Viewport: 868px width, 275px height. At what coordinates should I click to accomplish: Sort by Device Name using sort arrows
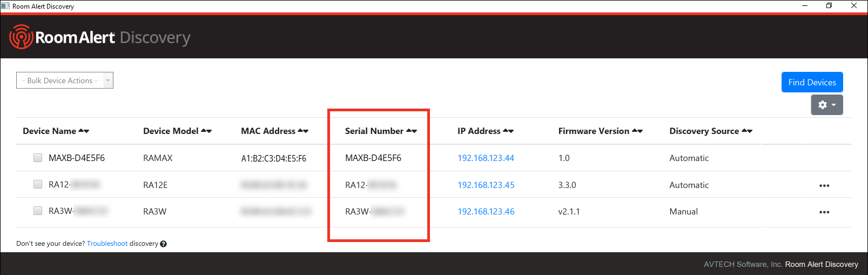(84, 131)
